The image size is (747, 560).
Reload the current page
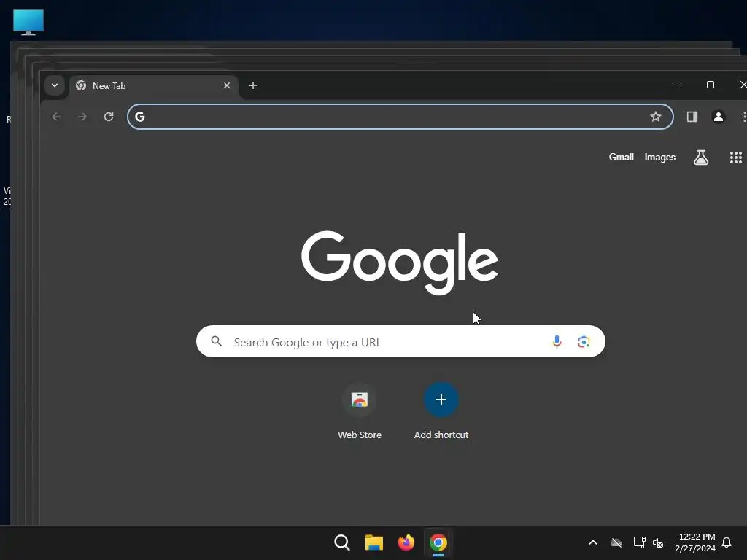pyautogui.click(x=109, y=117)
